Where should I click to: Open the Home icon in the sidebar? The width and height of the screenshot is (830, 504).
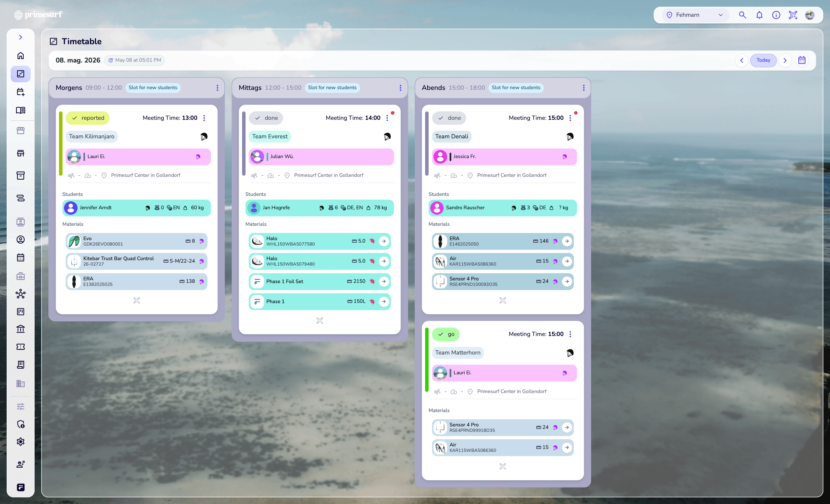[21, 56]
